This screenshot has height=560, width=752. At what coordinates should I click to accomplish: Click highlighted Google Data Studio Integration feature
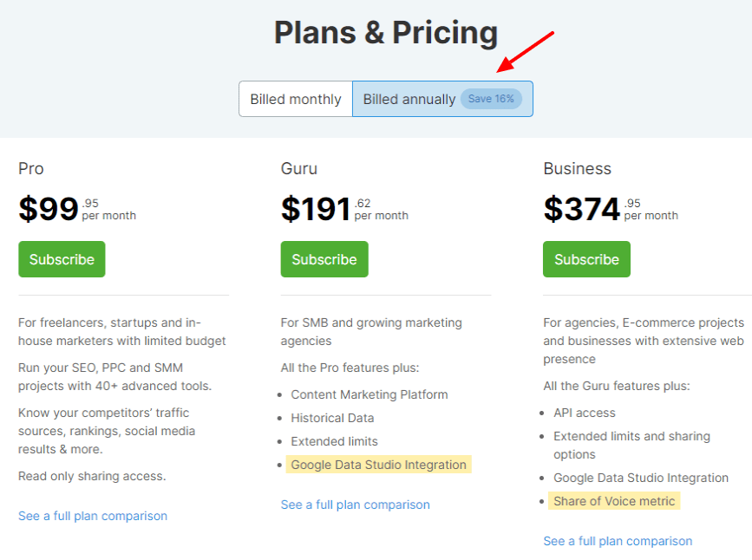coord(379,465)
